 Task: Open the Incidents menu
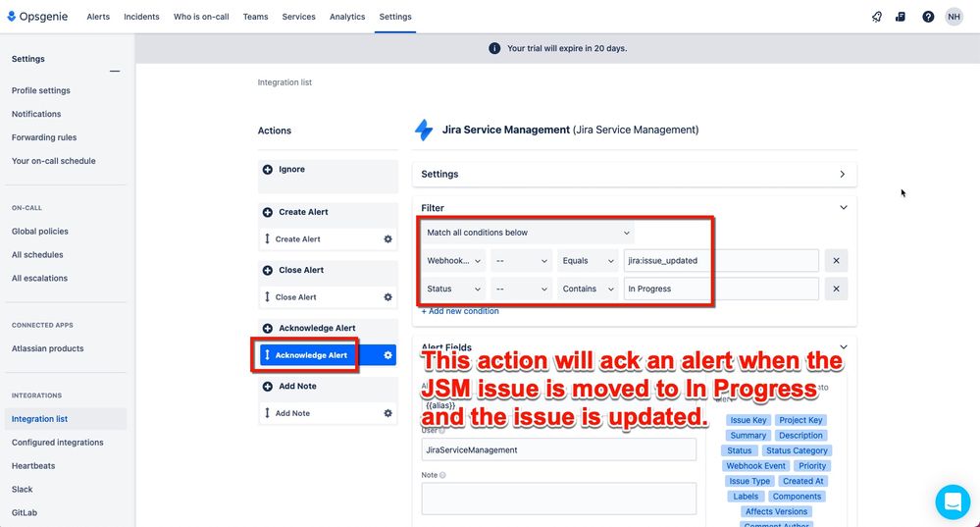click(x=141, y=17)
